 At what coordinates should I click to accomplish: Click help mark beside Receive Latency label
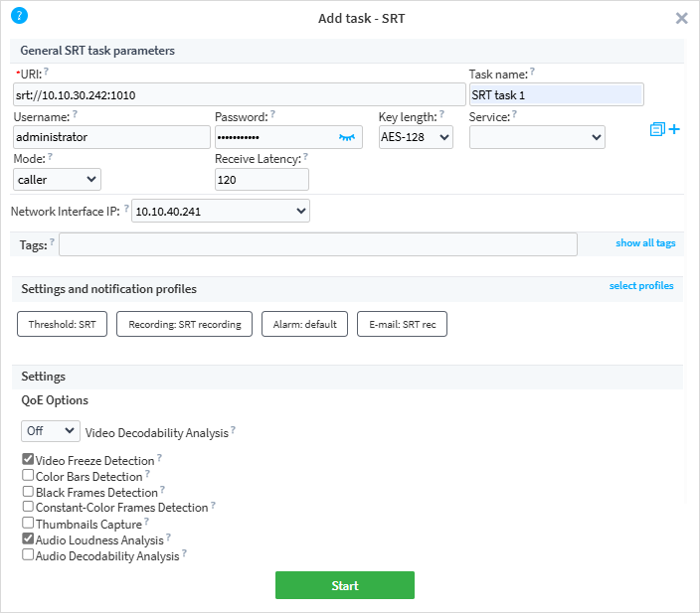(x=306, y=157)
